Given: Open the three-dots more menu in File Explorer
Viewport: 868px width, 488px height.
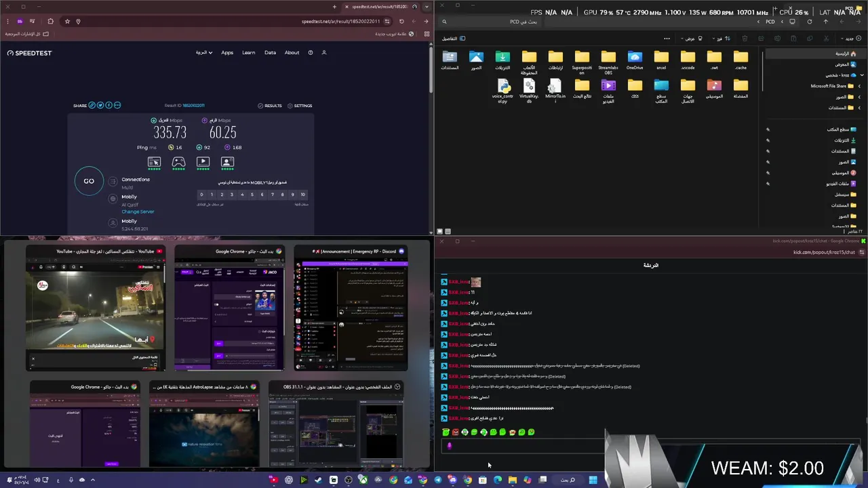Looking at the screenshot, I should [x=667, y=39].
